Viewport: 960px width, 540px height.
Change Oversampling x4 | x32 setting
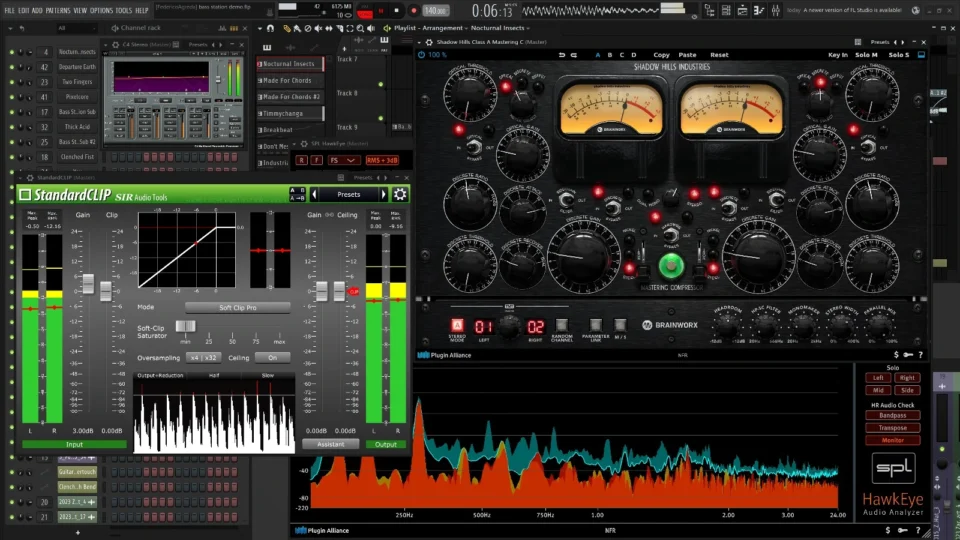click(203, 358)
